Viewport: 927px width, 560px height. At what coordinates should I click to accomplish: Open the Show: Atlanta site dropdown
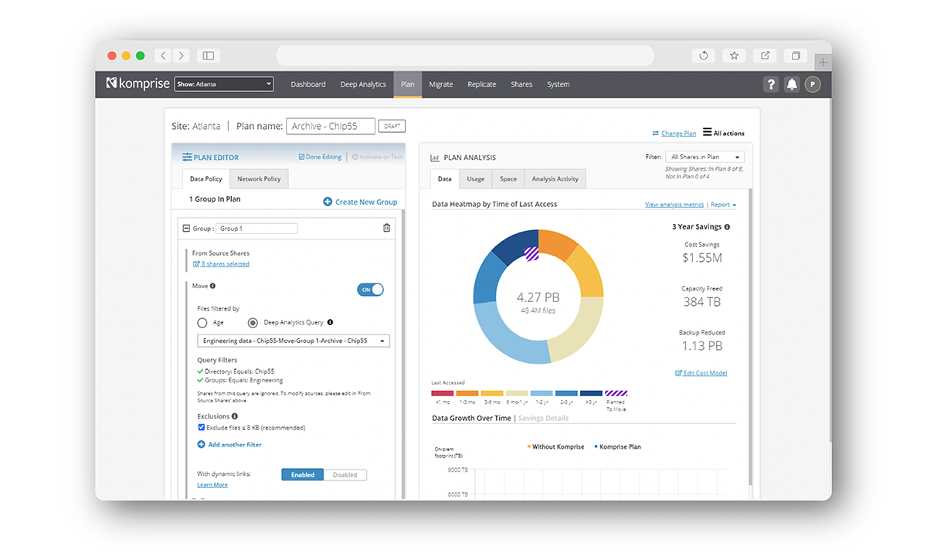click(223, 84)
